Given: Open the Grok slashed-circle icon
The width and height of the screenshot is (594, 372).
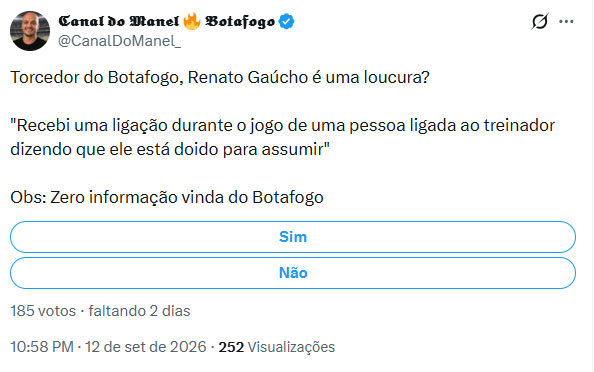Looking at the screenshot, I should coord(539,21).
